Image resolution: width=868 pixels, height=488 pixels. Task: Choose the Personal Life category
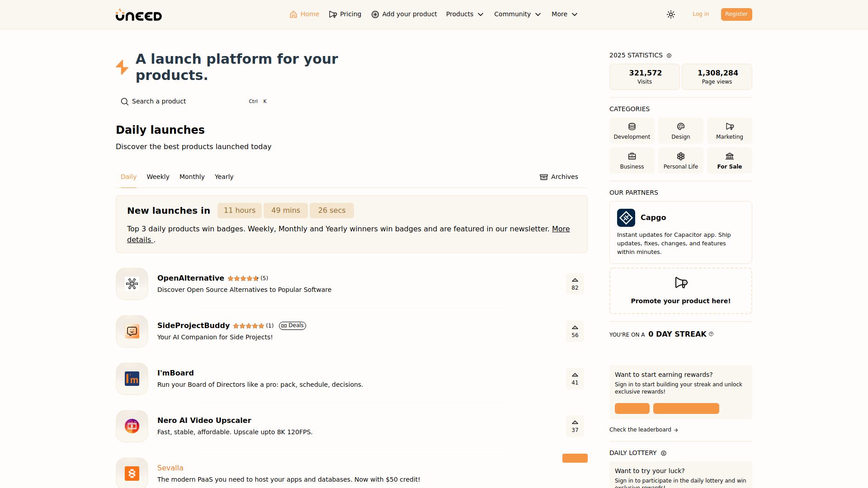[680, 161]
